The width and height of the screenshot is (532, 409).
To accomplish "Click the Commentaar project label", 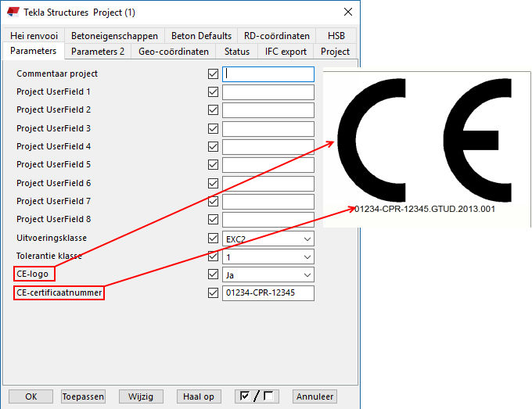I will tap(57, 74).
